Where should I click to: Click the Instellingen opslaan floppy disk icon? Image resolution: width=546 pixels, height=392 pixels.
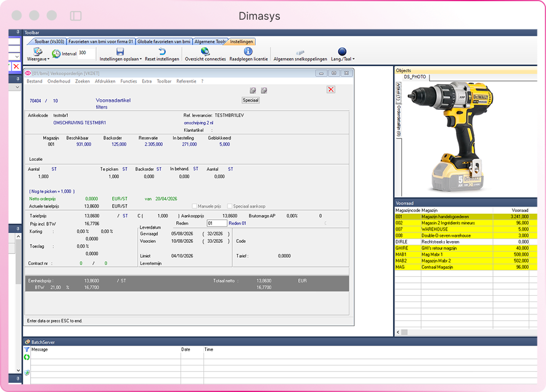click(120, 52)
